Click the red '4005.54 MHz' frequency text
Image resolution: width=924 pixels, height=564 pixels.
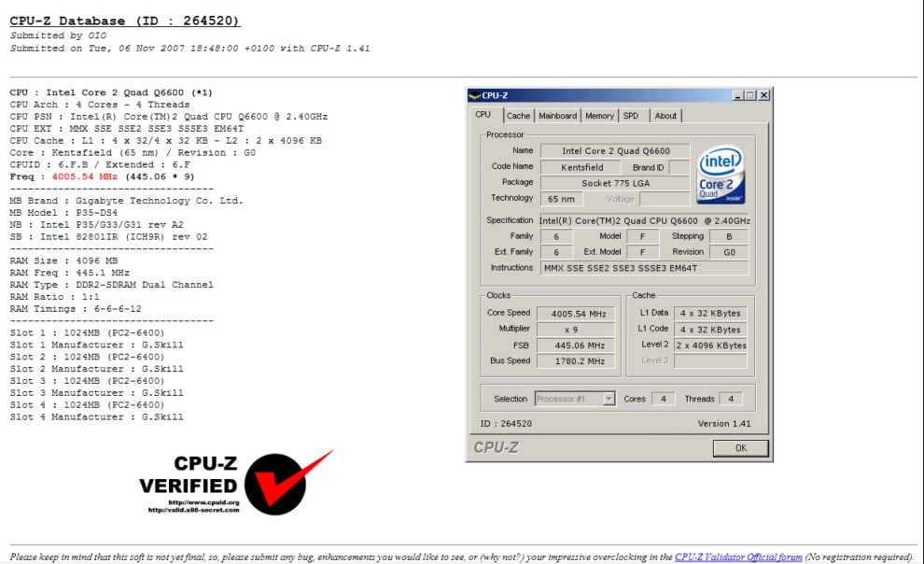click(x=85, y=176)
